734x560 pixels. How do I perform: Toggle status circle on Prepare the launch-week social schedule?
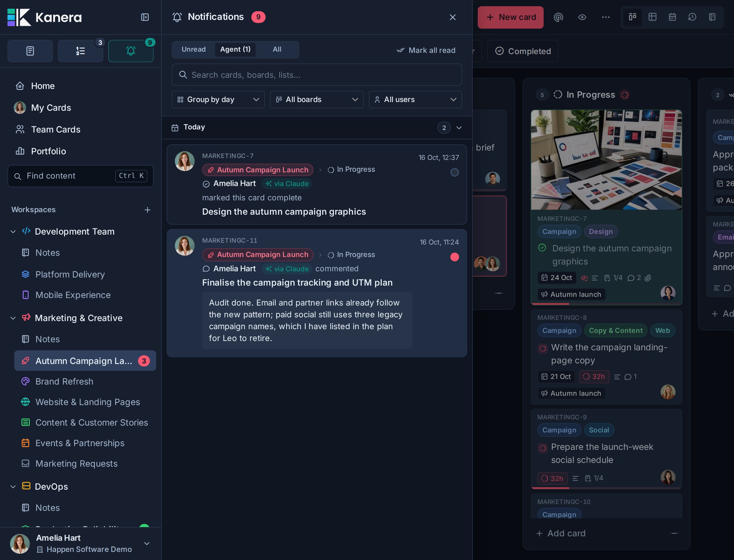pos(543,448)
